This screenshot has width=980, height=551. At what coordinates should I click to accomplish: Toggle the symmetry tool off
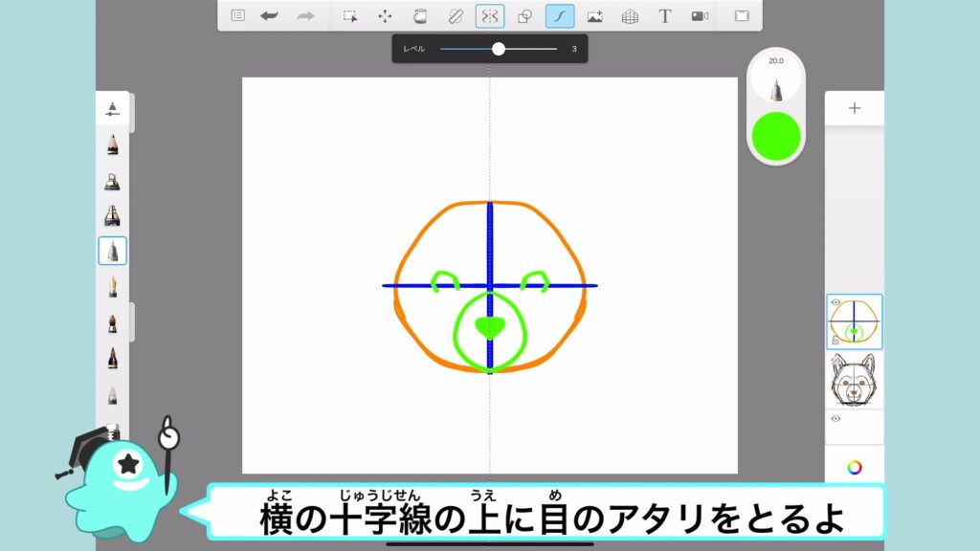pos(490,15)
